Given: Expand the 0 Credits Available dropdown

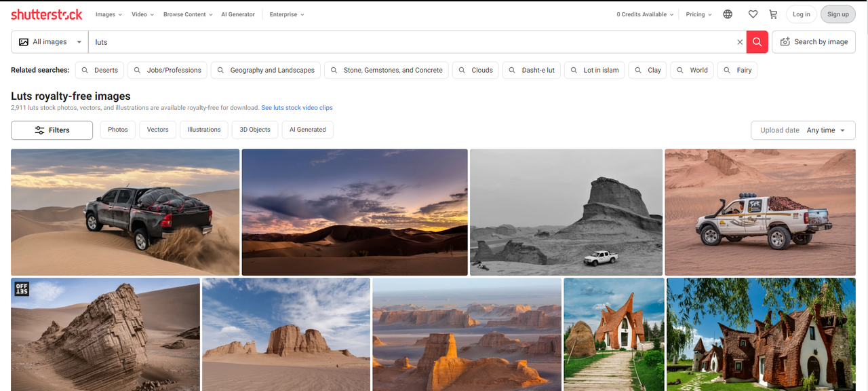Looking at the screenshot, I should point(644,14).
